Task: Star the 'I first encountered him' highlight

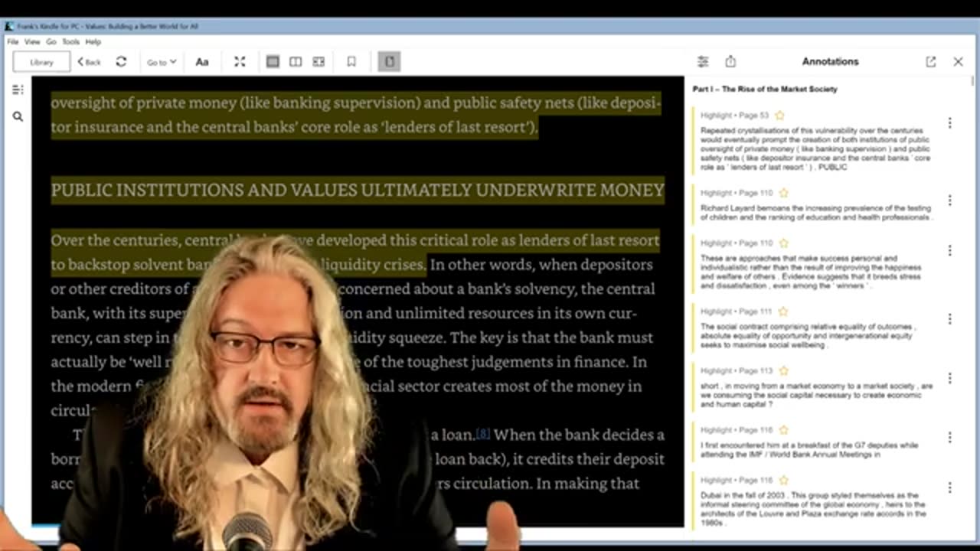Action: pyautogui.click(x=784, y=430)
